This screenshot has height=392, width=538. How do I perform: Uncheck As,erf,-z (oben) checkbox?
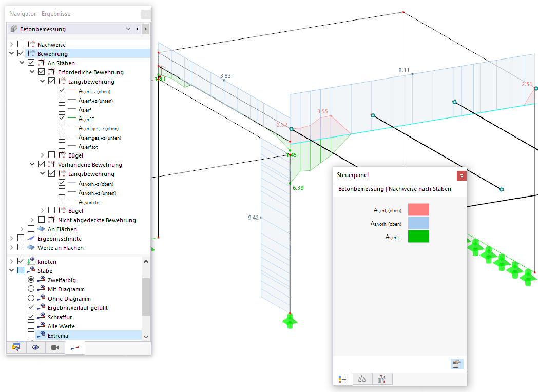(62, 90)
